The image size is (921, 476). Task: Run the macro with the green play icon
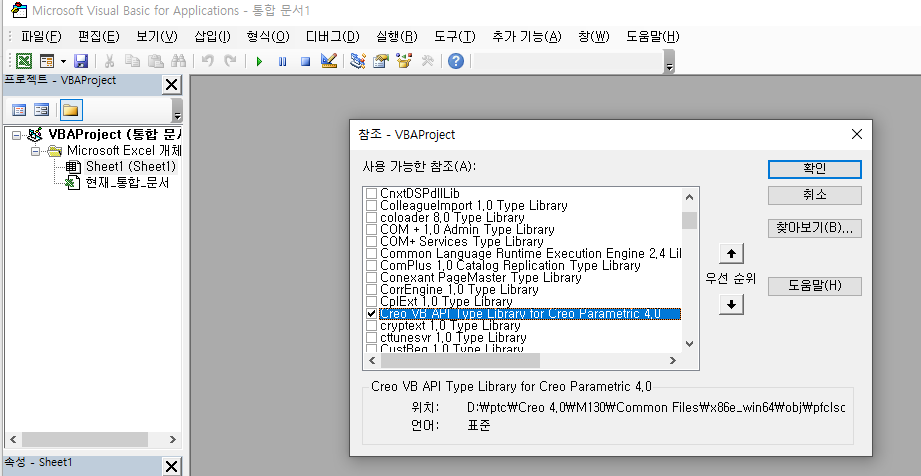click(x=259, y=61)
